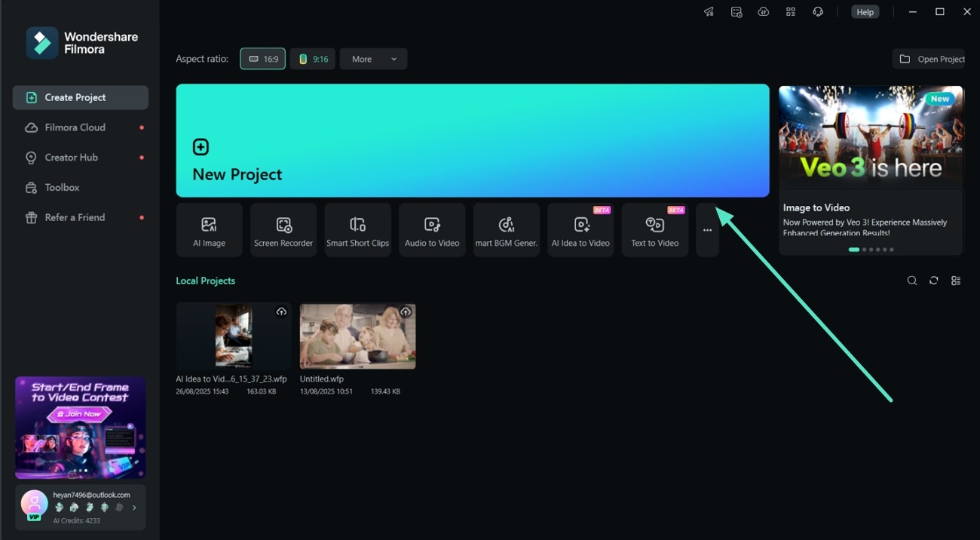Screen dimensions: 980x540
Task: Click the user profile avatar
Action: pyautogui.click(x=34, y=504)
